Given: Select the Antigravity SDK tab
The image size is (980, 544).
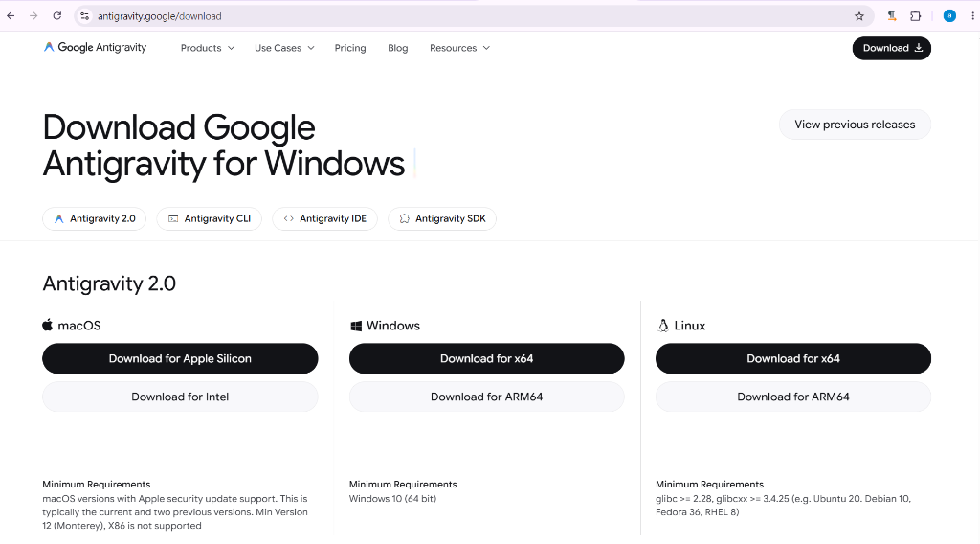Looking at the screenshot, I should click(x=442, y=219).
